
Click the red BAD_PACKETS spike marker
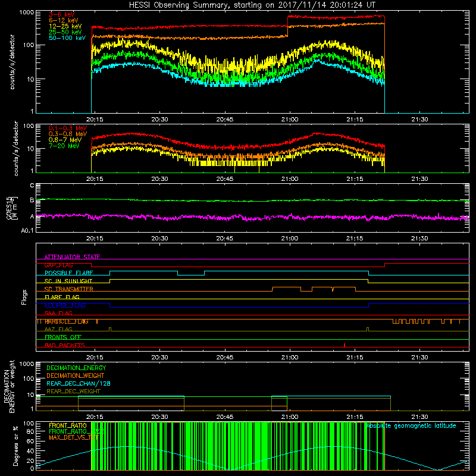345,345
